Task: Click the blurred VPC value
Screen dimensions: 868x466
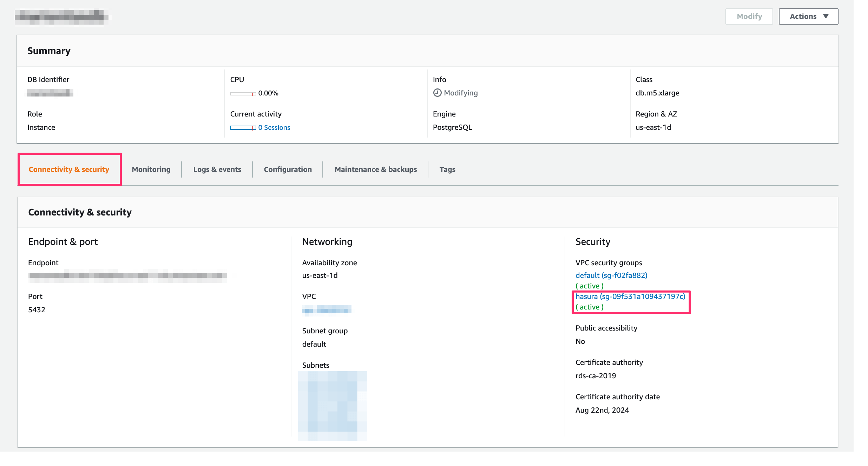Action: (327, 309)
